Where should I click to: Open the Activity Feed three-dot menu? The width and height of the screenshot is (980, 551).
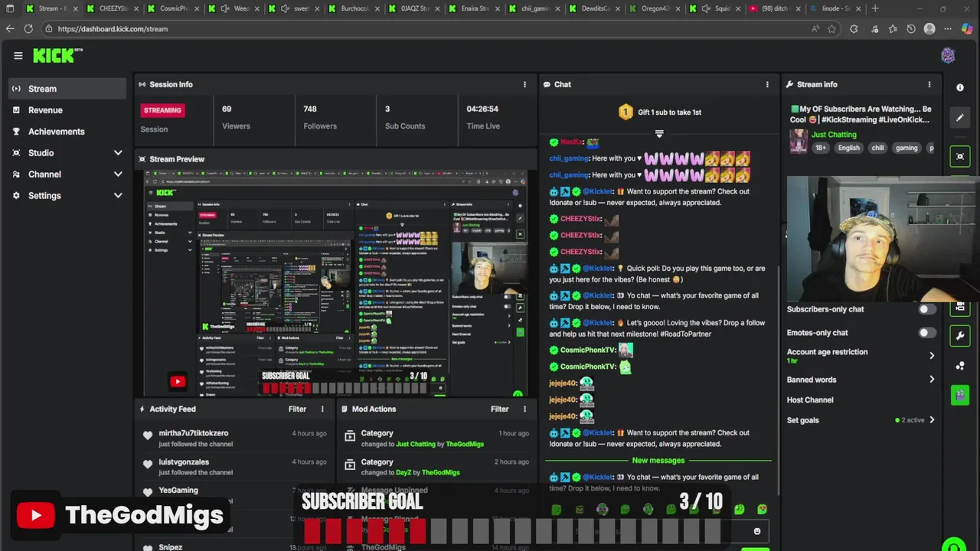click(x=322, y=409)
